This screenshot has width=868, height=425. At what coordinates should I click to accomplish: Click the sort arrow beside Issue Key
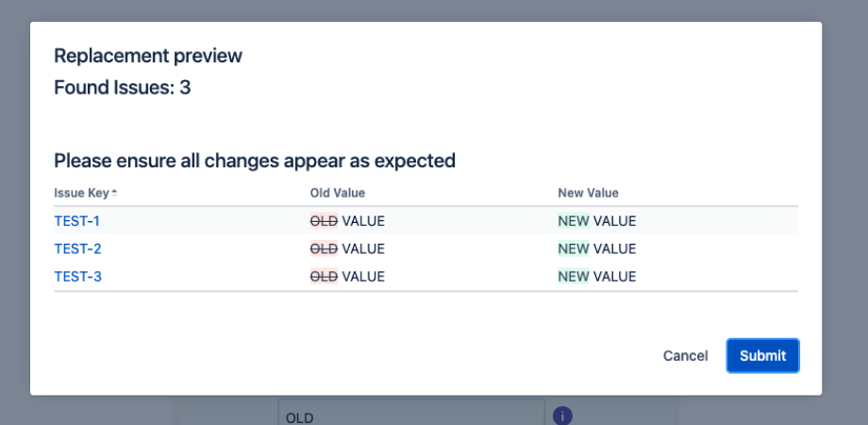[114, 193]
